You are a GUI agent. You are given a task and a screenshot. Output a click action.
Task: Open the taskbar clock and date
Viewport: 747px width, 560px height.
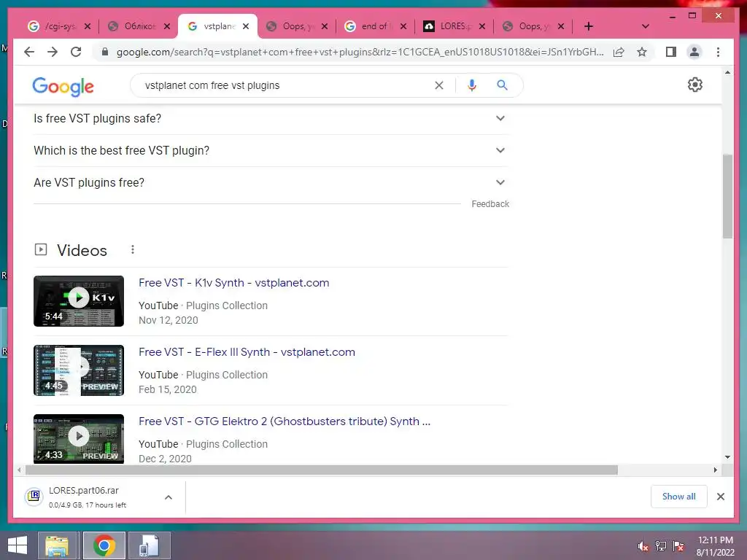715,546
